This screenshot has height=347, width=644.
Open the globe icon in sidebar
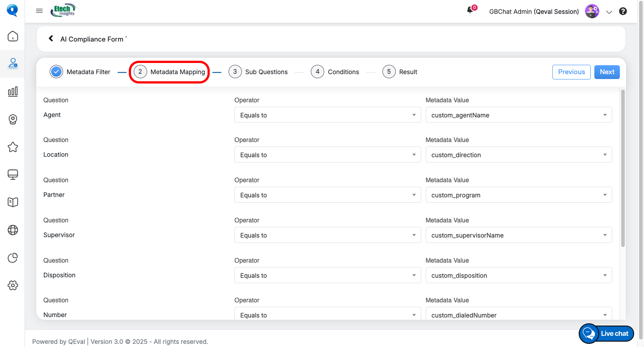[13, 230]
